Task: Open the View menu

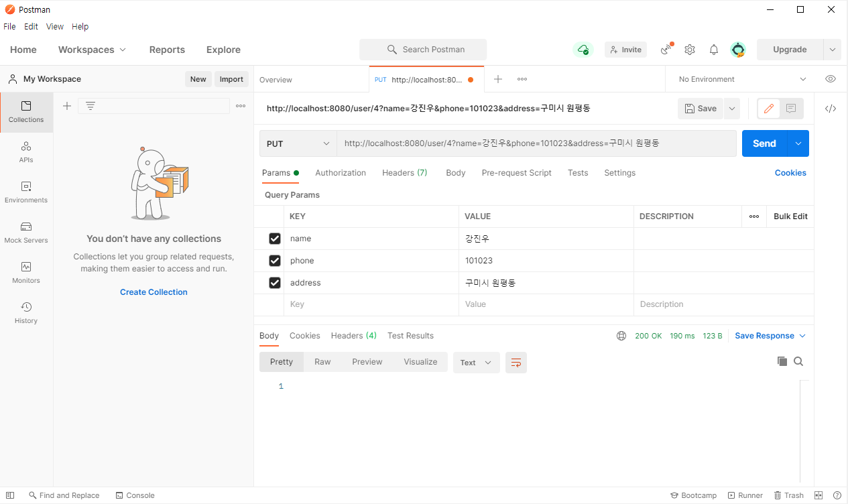Action: [55, 27]
